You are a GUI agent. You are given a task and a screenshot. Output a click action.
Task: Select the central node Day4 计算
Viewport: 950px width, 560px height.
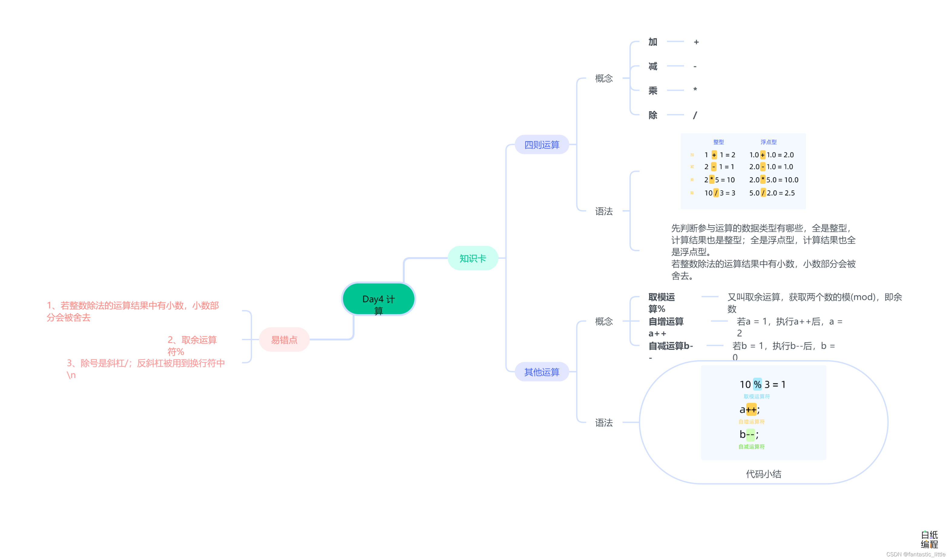click(x=378, y=299)
